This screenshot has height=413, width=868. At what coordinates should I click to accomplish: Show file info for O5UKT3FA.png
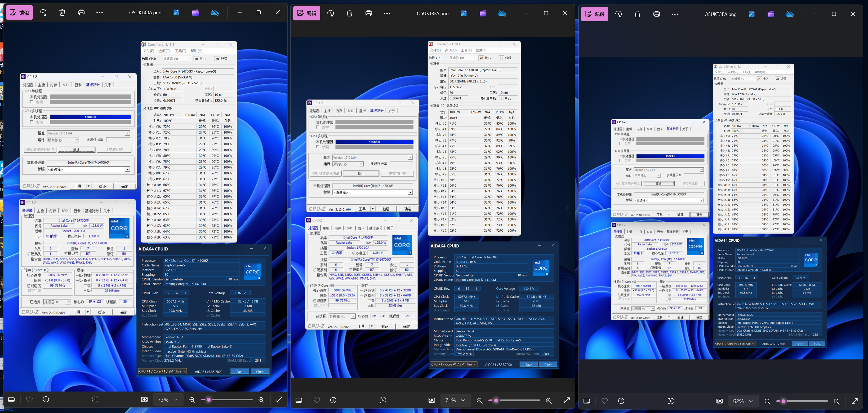pyautogui.click(x=333, y=400)
